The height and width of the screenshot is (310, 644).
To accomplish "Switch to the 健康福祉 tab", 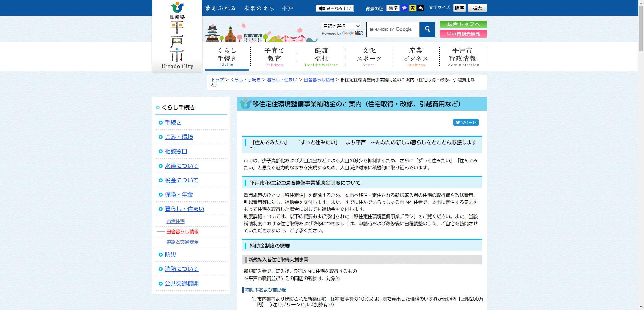I will click(x=321, y=56).
